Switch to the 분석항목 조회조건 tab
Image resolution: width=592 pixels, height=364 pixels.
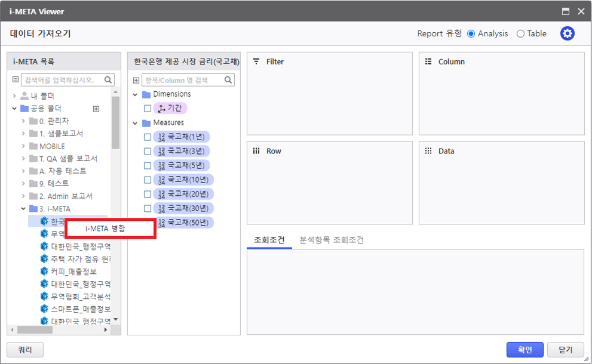(331, 240)
